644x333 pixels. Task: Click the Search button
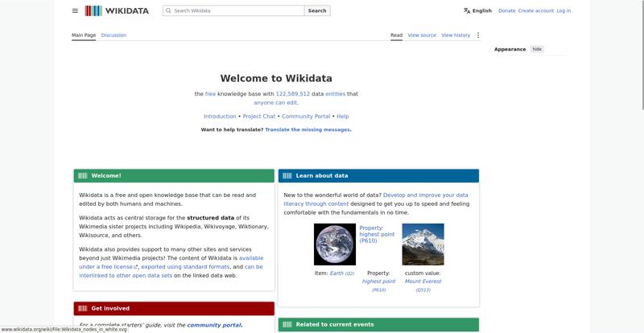[x=317, y=10]
